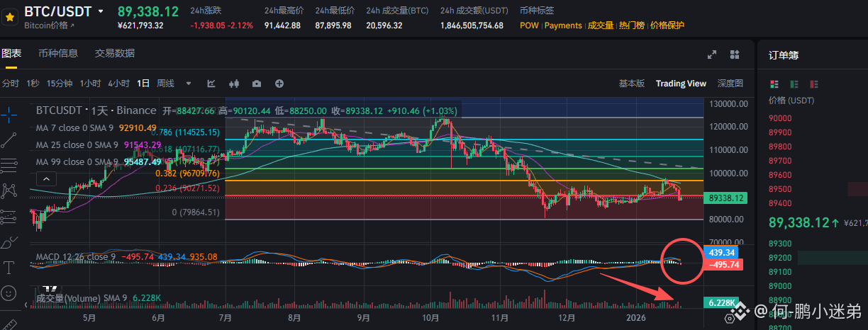Select the text annotation tool
The height and width of the screenshot is (330, 868).
coord(9,267)
